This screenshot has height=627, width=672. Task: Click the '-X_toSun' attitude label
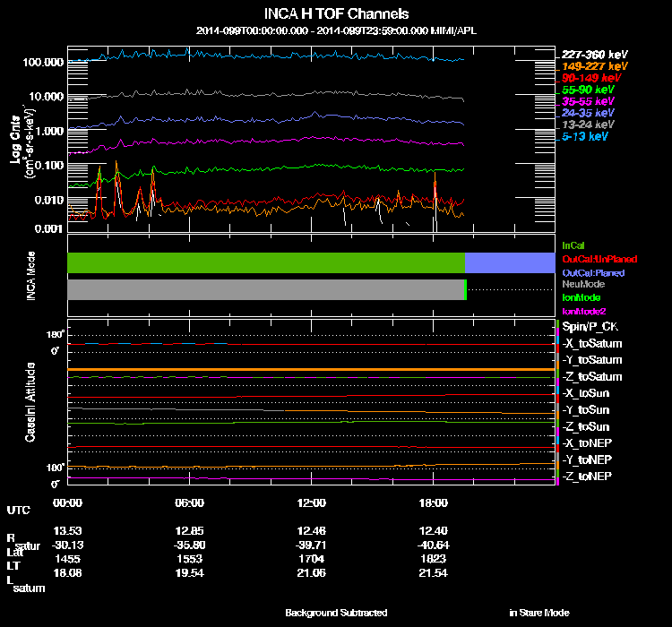point(585,393)
